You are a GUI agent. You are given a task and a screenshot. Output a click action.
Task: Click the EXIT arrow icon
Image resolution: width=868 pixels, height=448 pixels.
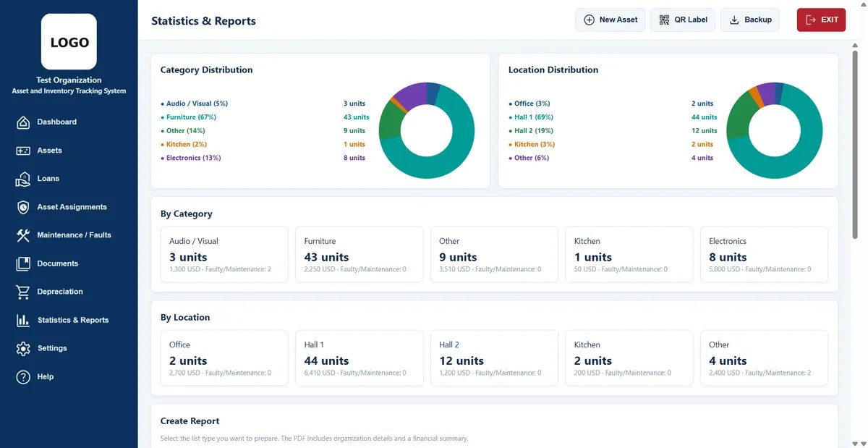[x=810, y=20]
